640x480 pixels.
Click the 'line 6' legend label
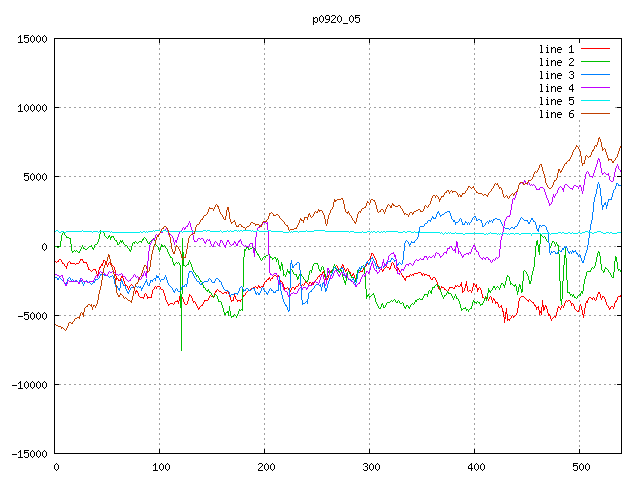[x=557, y=114]
